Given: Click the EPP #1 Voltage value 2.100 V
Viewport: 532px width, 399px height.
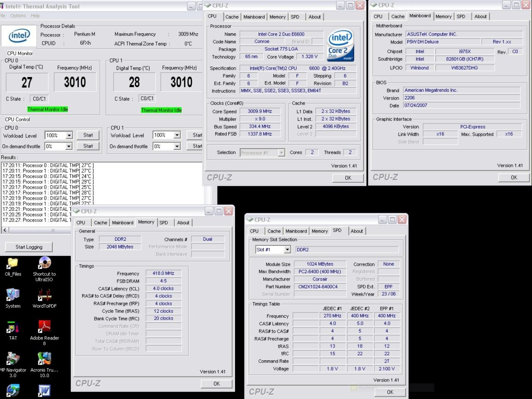Looking at the screenshot, I should point(387,369).
